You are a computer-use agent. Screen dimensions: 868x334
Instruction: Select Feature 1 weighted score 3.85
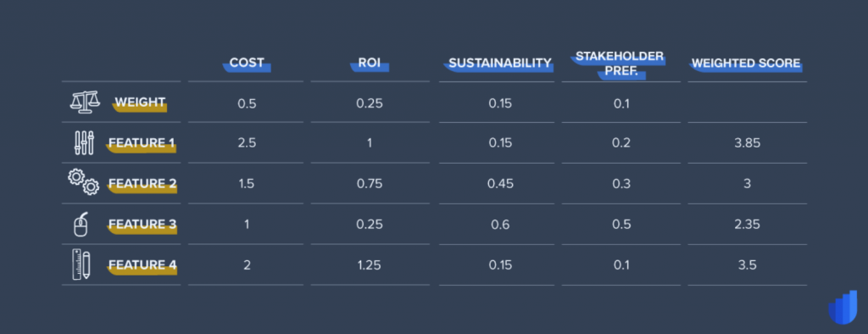pos(747,143)
